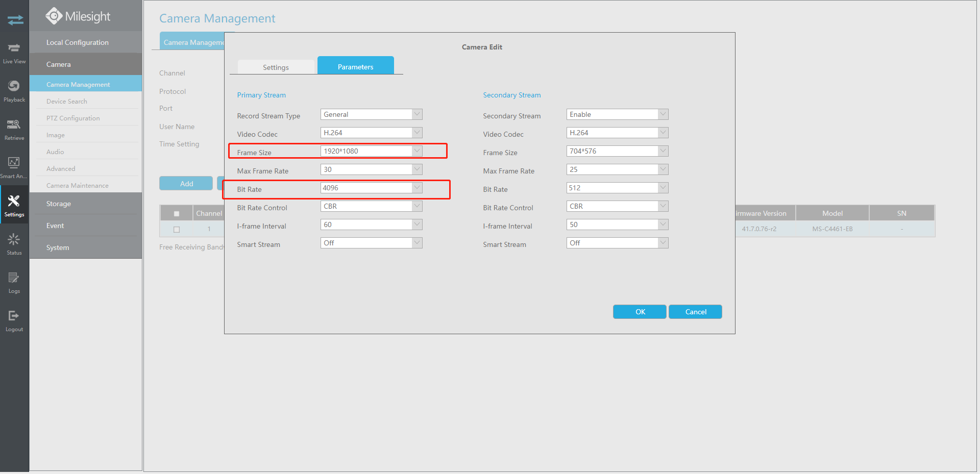Viewport: 980px width, 474px height.
Task: Click the Model column header
Action: (832, 213)
